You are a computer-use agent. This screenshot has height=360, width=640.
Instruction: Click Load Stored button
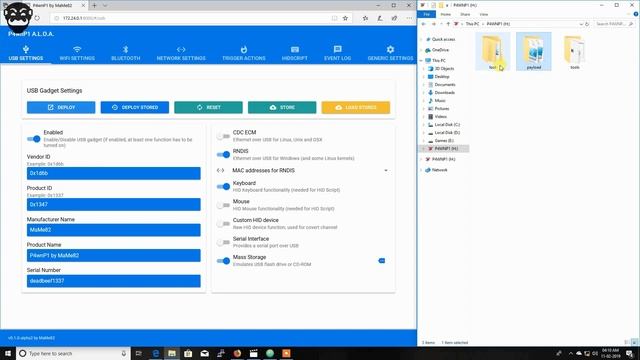click(x=356, y=107)
